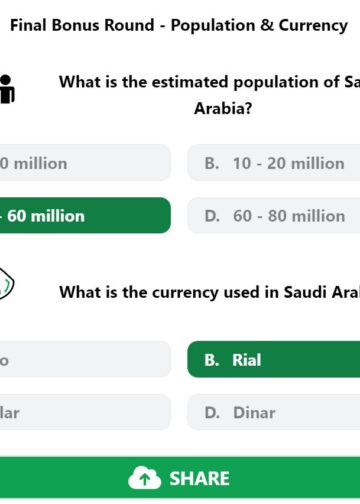Click the green SHARE button
This screenshot has width=360, height=504.
[180, 478]
